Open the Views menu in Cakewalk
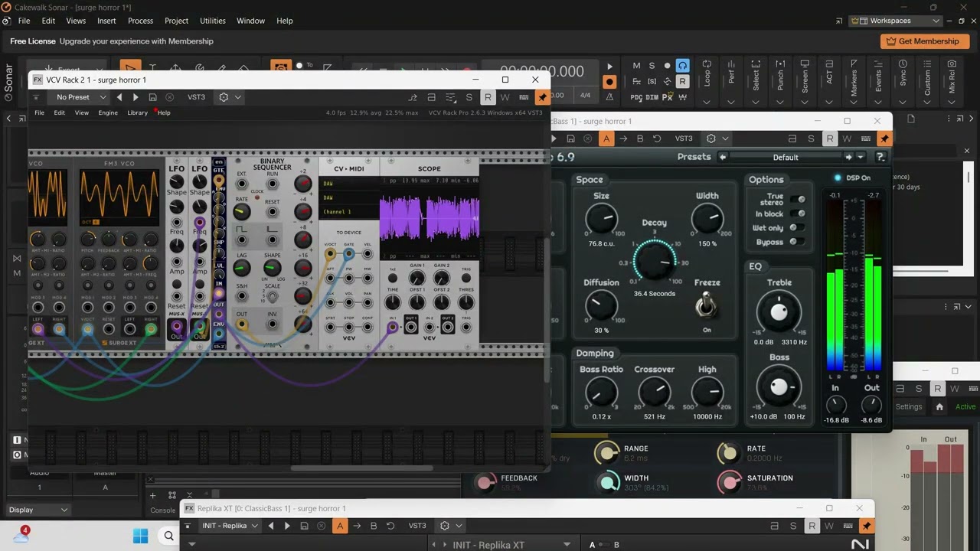Screen dimensions: 980x551 (x=76, y=21)
